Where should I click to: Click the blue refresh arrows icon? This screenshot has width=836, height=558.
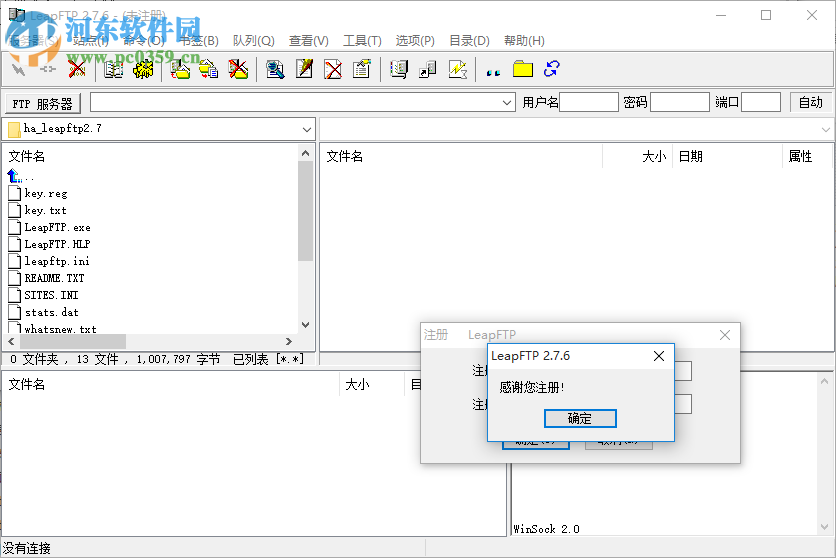[552, 69]
